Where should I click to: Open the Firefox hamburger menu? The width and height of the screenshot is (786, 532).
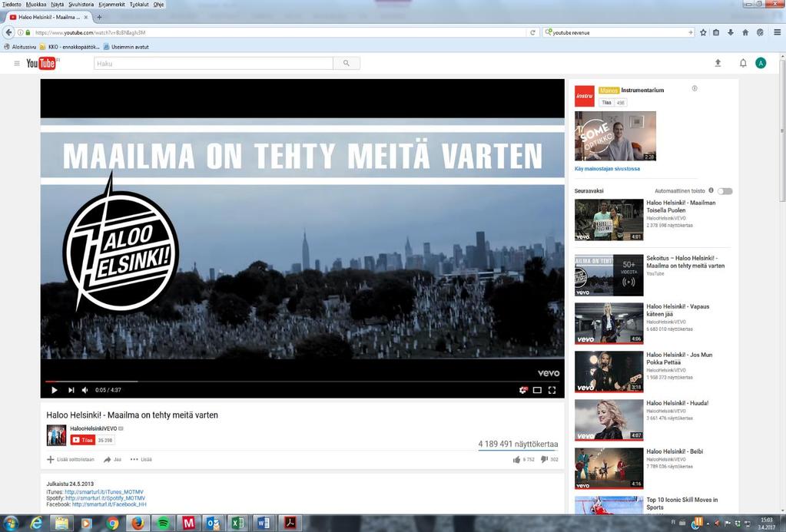(x=777, y=32)
